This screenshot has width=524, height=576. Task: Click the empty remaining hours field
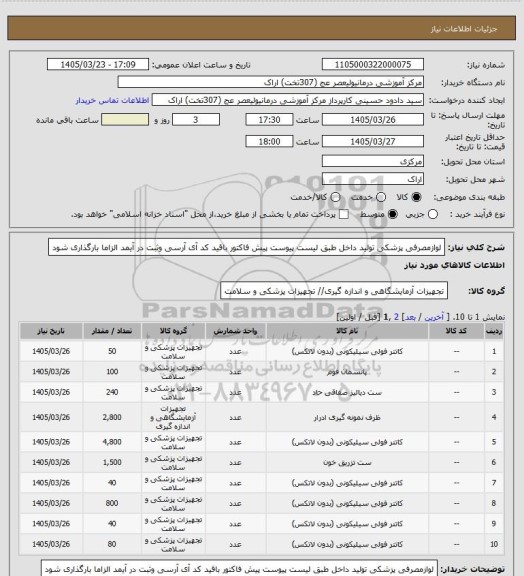[125, 120]
